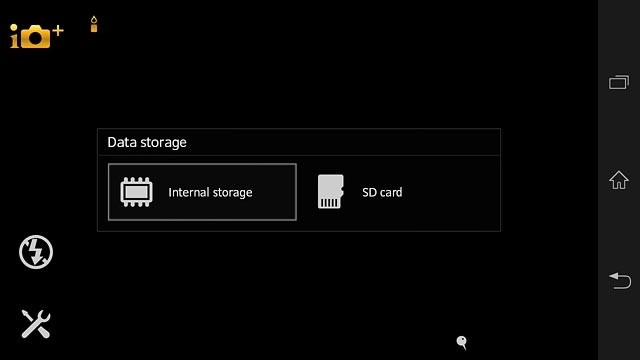Viewport: 640px width, 360px height.
Task: Toggle the flash mode icon
Action: click(36, 252)
